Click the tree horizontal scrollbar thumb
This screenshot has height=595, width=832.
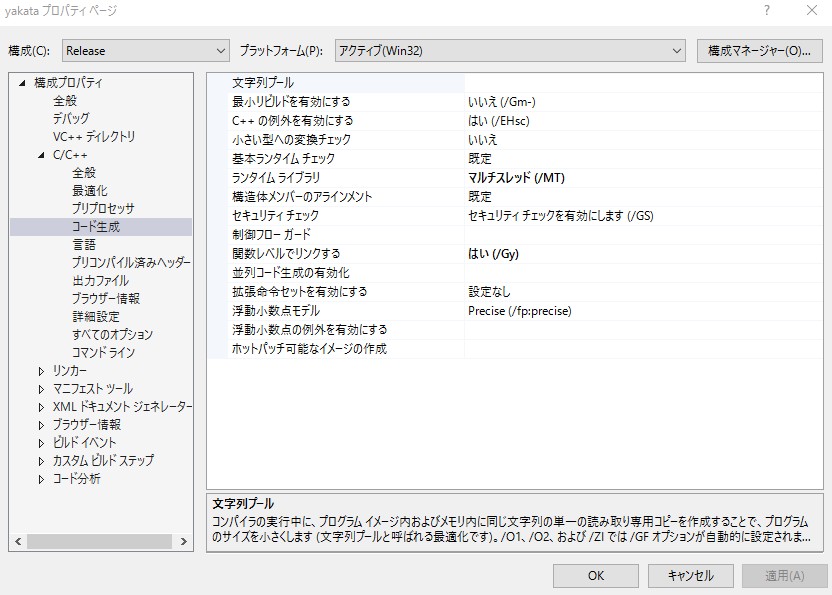point(100,541)
